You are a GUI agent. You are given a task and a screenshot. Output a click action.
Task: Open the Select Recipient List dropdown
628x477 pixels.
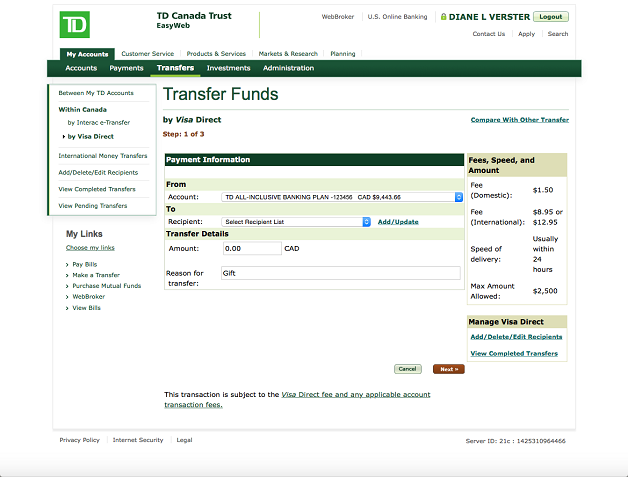[x=296, y=222]
